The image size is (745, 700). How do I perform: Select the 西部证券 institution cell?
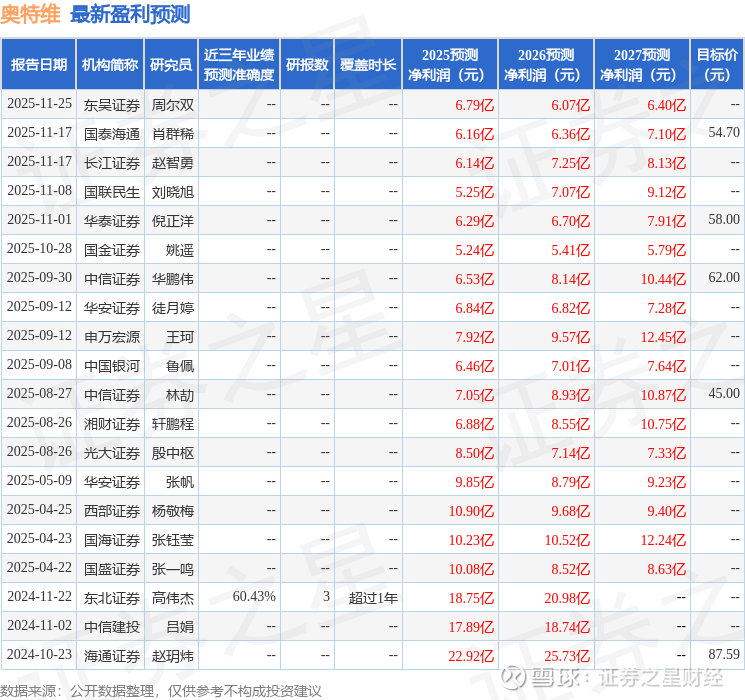click(x=112, y=511)
